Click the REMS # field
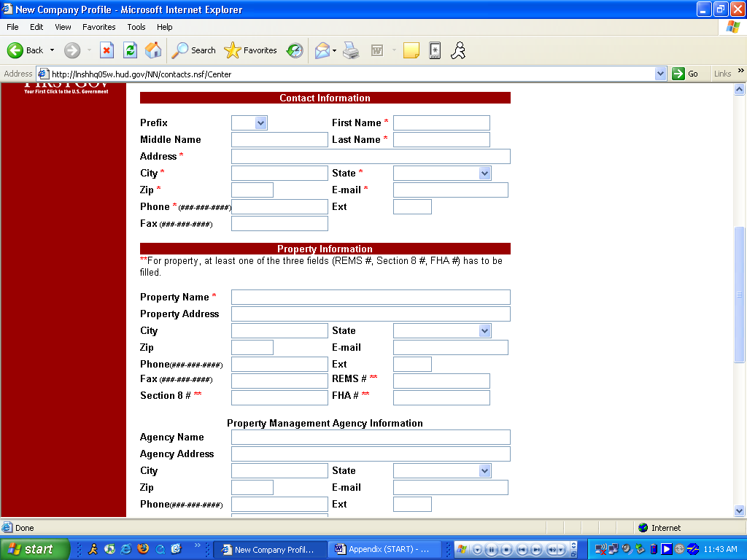This screenshot has height=560, width=747. click(x=441, y=381)
